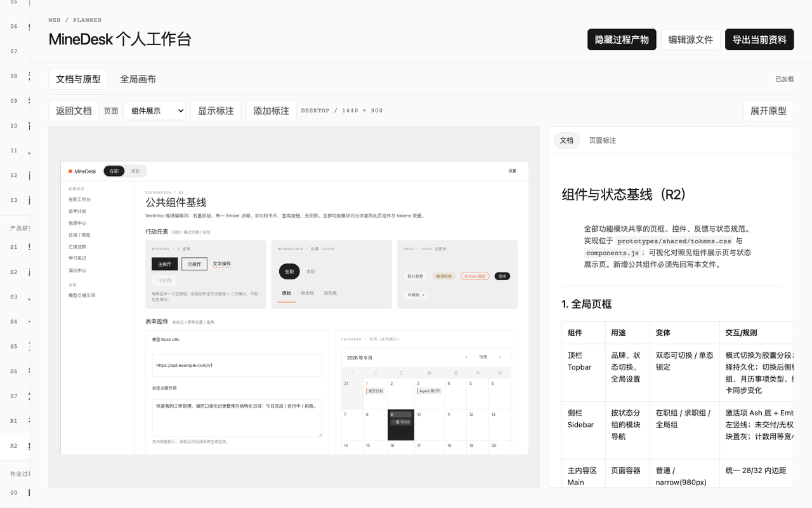Viewport: 812px width, 508px height.
Task: Toggle the 选中 dark tag
Action: coord(502,276)
